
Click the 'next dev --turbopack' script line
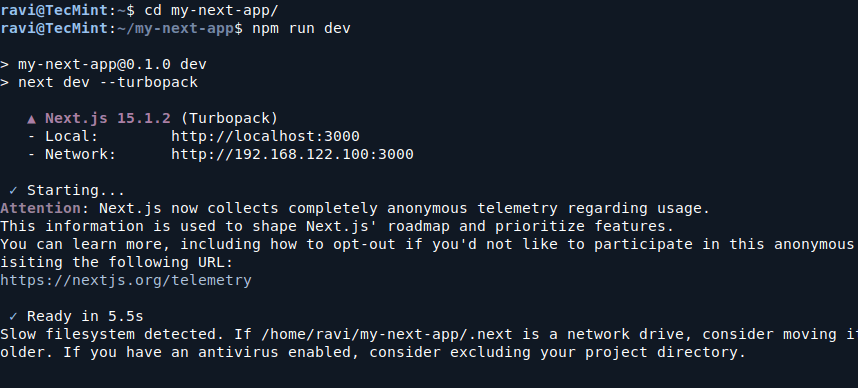[x=108, y=82]
